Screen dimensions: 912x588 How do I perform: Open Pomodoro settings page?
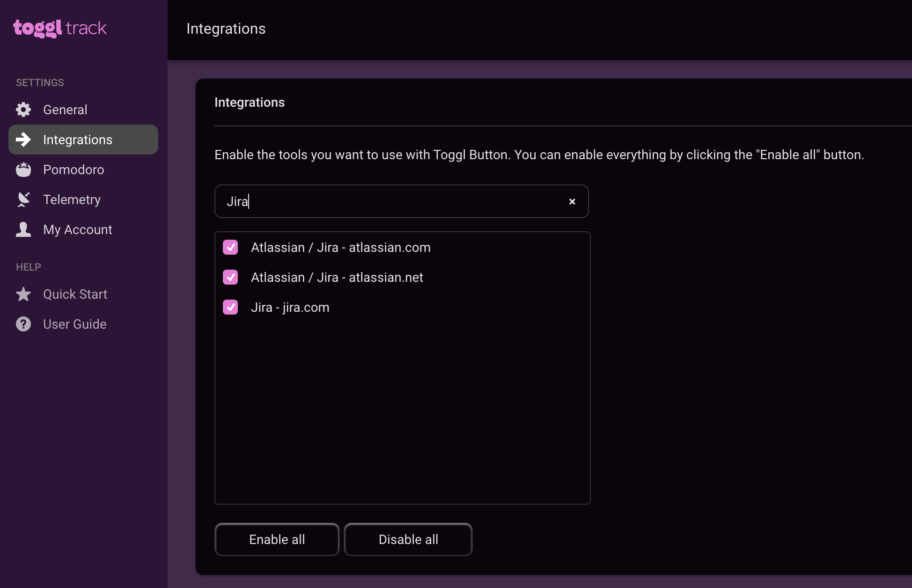click(x=74, y=169)
